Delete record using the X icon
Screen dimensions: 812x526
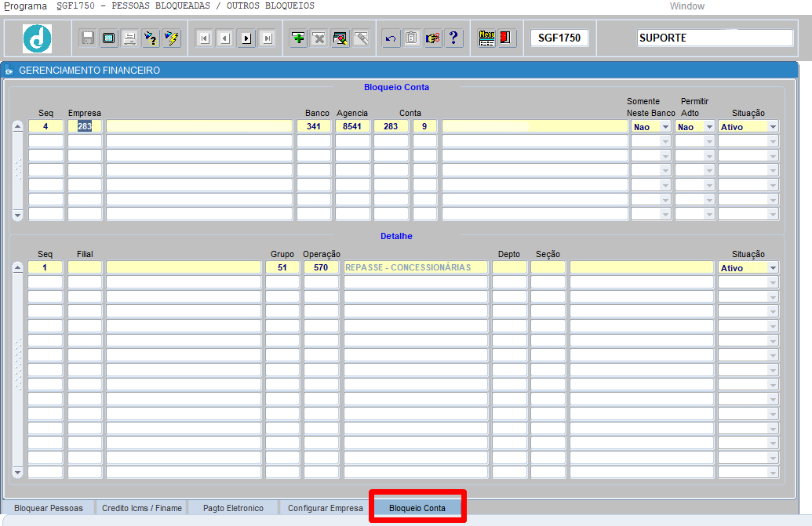(319, 38)
